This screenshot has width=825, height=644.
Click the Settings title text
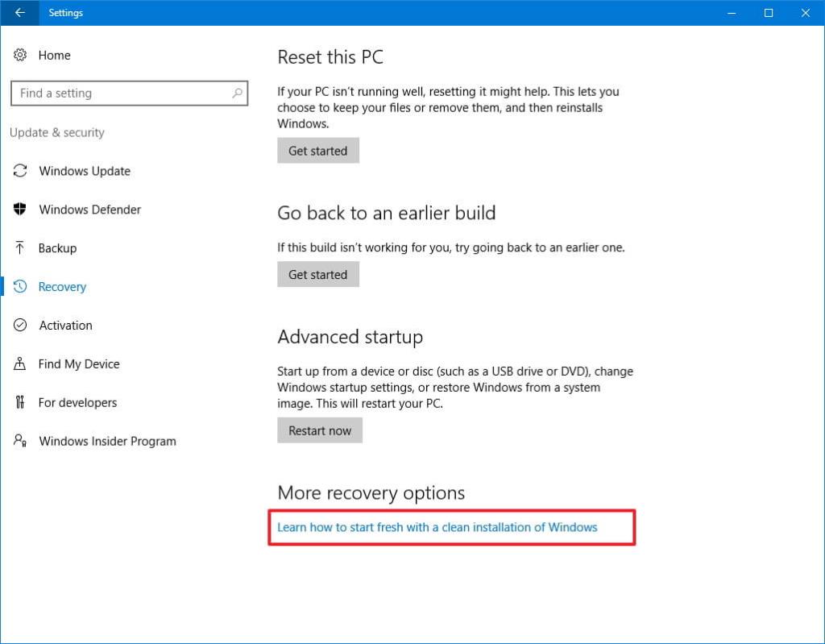66,13
